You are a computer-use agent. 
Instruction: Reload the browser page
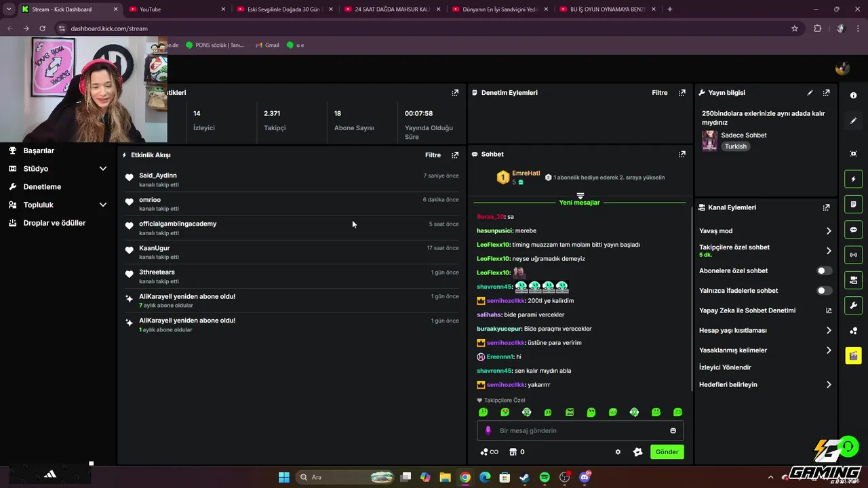[42, 28]
